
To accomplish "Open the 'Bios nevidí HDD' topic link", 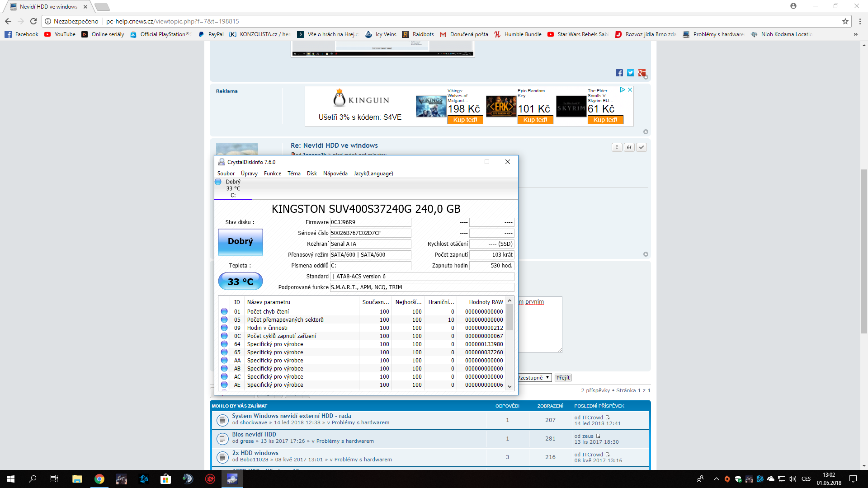I will point(254,434).
